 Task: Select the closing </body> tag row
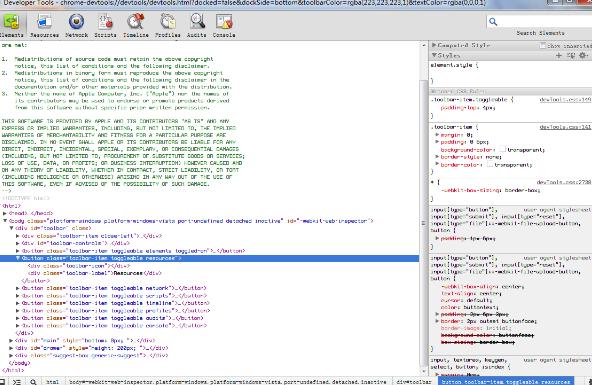19,363
